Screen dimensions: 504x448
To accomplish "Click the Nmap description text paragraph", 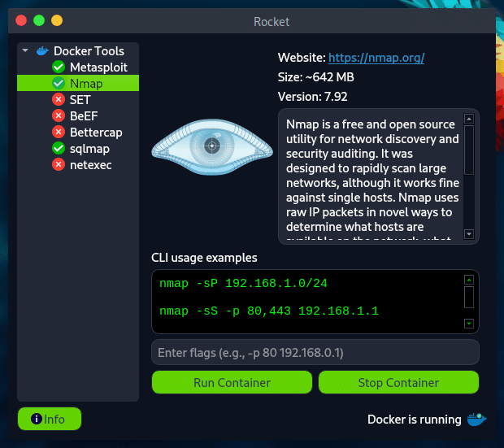I will tap(372, 176).
